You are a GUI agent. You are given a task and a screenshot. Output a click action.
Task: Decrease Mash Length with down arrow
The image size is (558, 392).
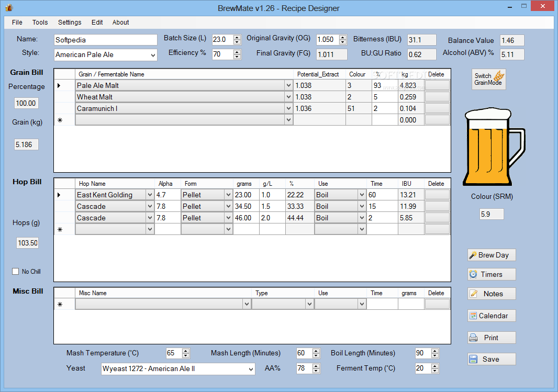(316, 356)
